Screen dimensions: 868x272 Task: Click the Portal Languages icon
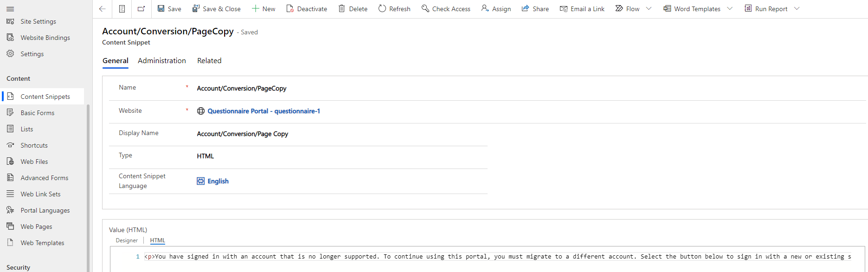coord(10,210)
